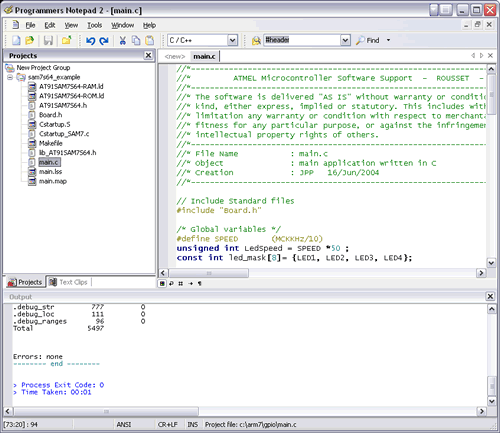Collapse the sam7s64_example project tree node
The image size is (500, 433).
click(10, 77)
